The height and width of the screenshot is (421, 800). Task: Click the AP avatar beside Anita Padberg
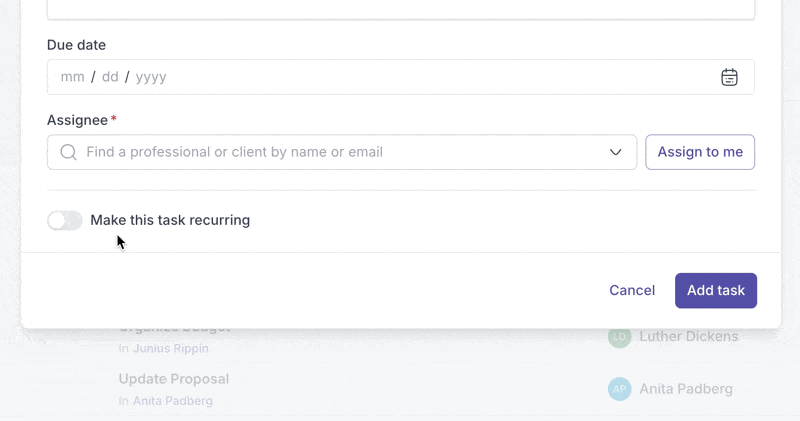coord(619,389)
